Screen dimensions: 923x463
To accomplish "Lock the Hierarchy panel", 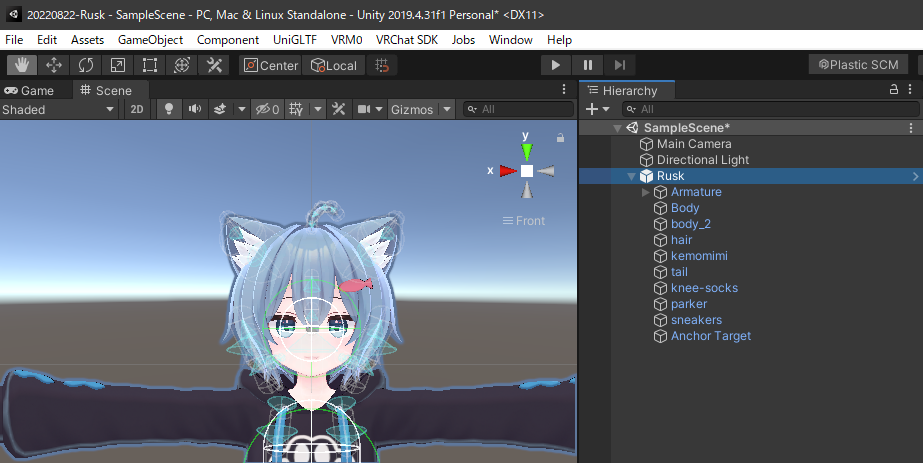I will click(x=894, y=89).
